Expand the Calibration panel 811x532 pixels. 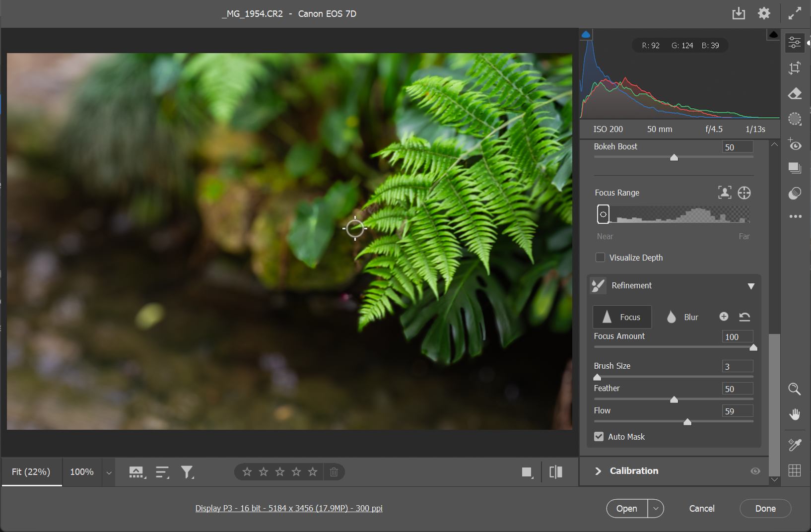pyautogui.click(x=599, y=471)
